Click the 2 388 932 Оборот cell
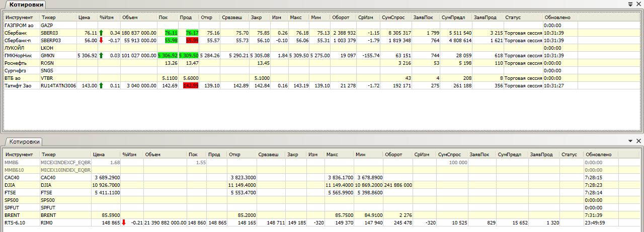Screen dimensions: 644x232 (x=344, y=33)
